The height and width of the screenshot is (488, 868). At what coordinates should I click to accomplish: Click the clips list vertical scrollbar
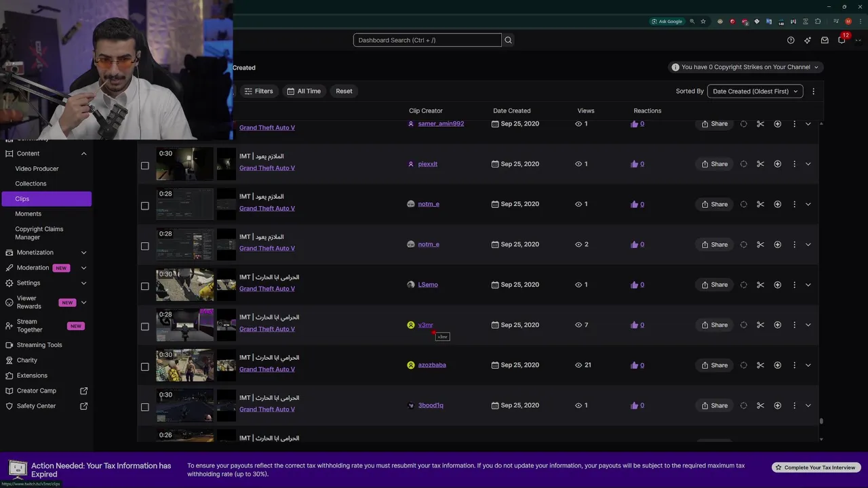(821, 421)
